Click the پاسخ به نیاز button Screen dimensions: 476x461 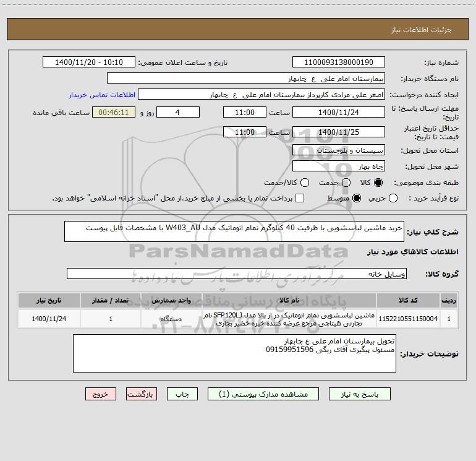click(360, 394)
